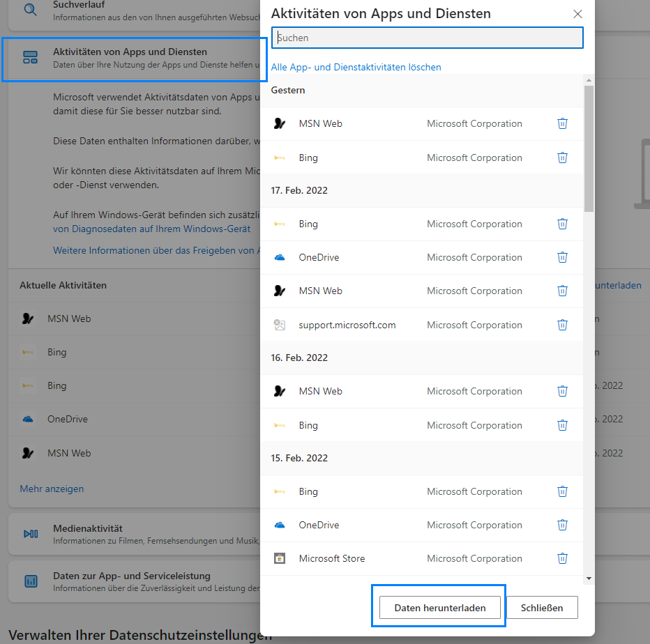Close the Aktivitäten dialog with the X
Screen dimensions: 650x644
(577, 14)
